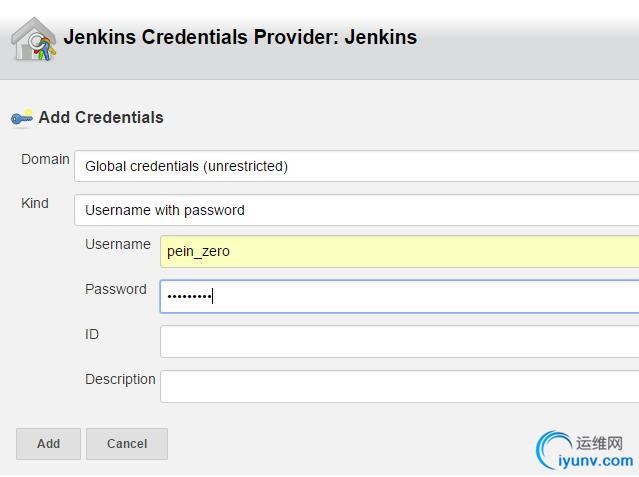Open the Domain dropdown
This screenshot has width=639, height=477.
(x=357, y=166)
